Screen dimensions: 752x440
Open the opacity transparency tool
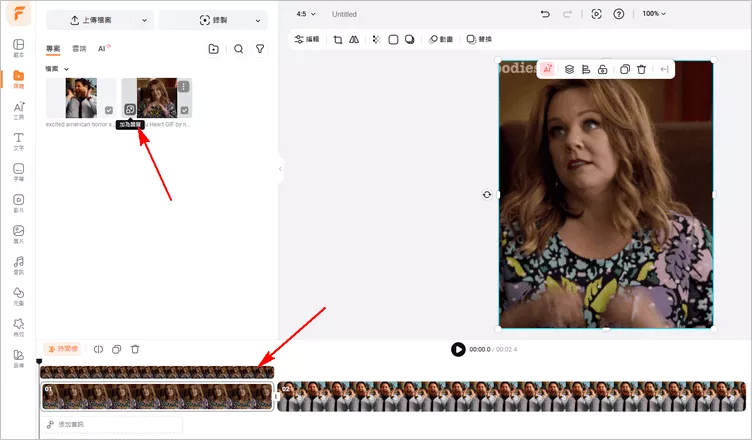click(x=376, y=39)
